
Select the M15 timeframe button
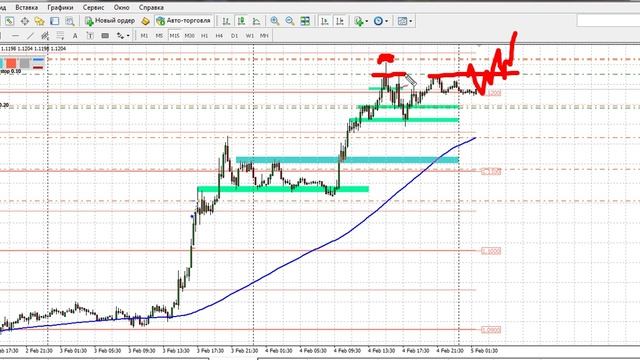[x=174, y=36]
